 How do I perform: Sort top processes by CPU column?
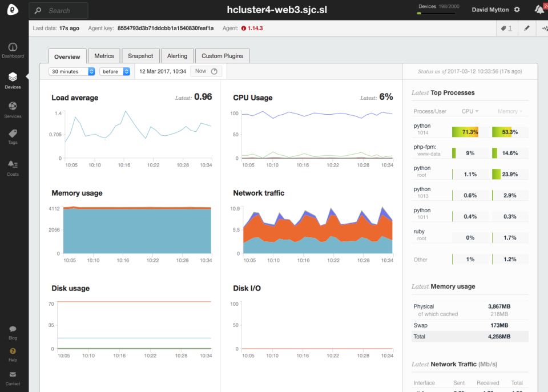470,111
